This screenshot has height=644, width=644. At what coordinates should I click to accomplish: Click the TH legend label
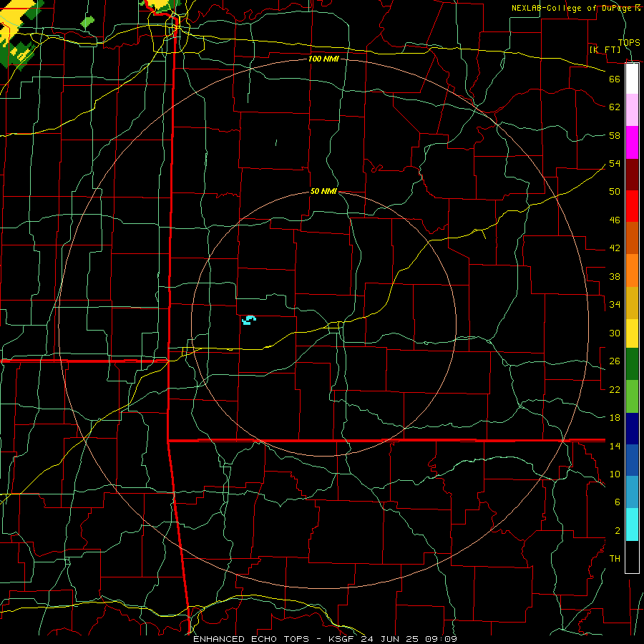point(615,558)
